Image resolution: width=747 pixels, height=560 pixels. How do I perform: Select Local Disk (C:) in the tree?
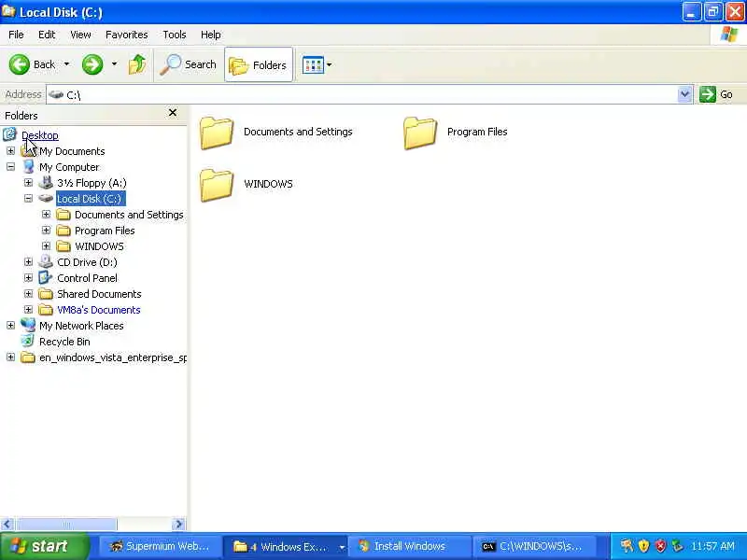(x=91, y=199)
